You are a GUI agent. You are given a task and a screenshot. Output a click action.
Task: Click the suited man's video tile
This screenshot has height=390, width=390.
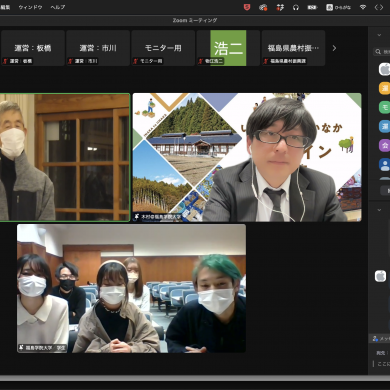pos(247,157)
